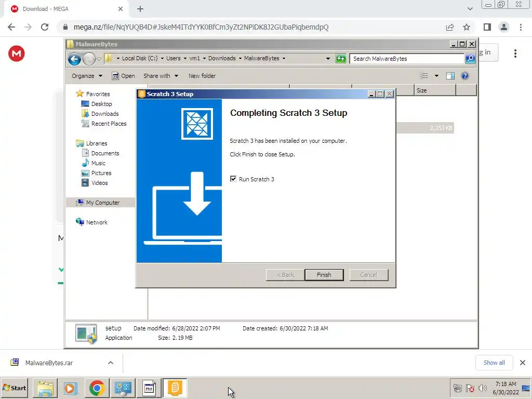Viewport: 532px width, 399px height.
Task: Go back in the Explorer window
Action: [x=74, y=59]
